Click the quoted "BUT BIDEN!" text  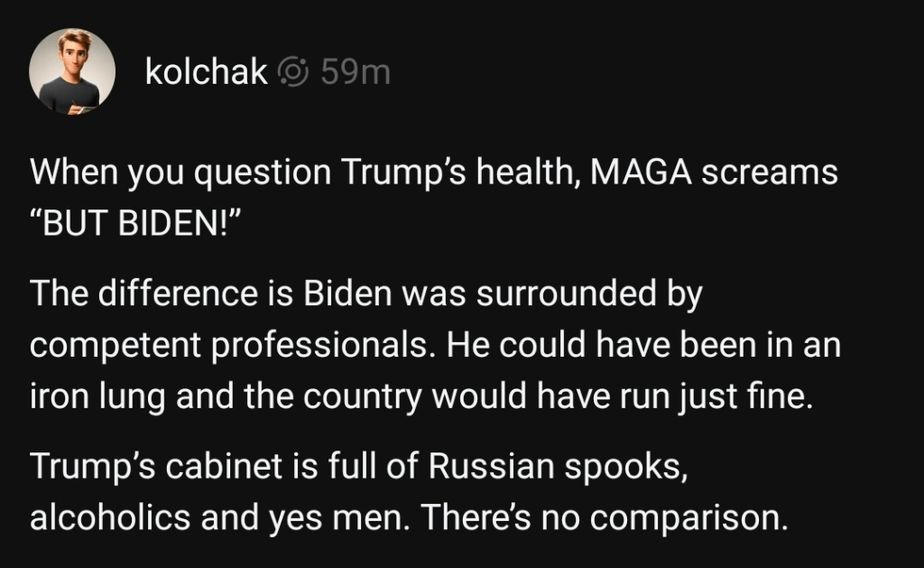[x=133, y=222]
